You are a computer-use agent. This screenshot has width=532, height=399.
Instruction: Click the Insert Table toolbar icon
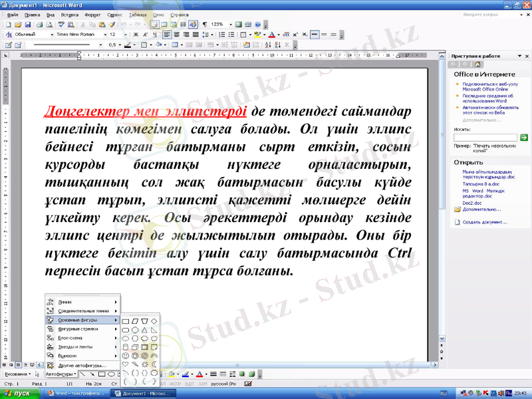(163, 23)
